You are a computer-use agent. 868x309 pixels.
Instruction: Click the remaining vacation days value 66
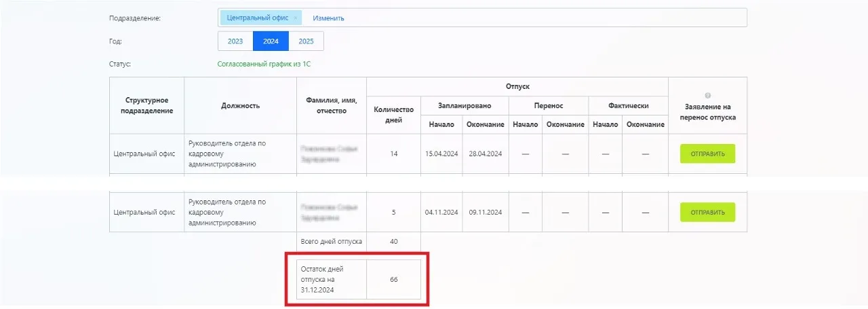(393, 280)
